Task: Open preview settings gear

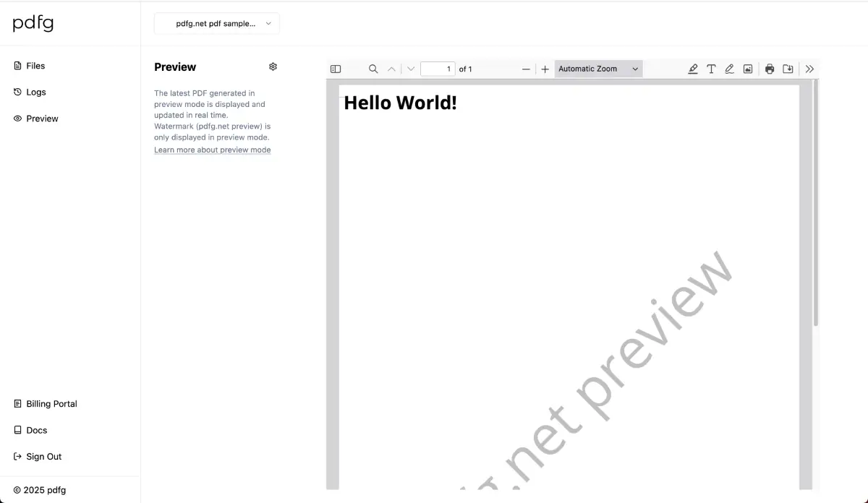Action: point(273,66)
